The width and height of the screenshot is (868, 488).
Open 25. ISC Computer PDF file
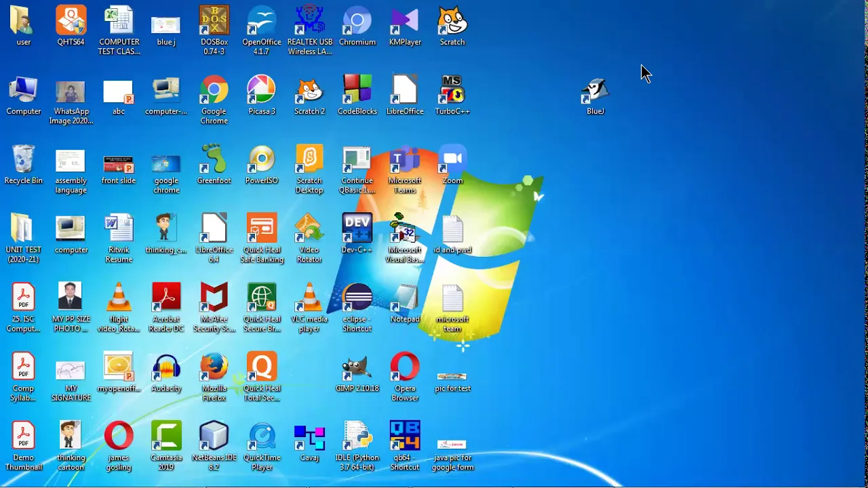click(23, 308)
